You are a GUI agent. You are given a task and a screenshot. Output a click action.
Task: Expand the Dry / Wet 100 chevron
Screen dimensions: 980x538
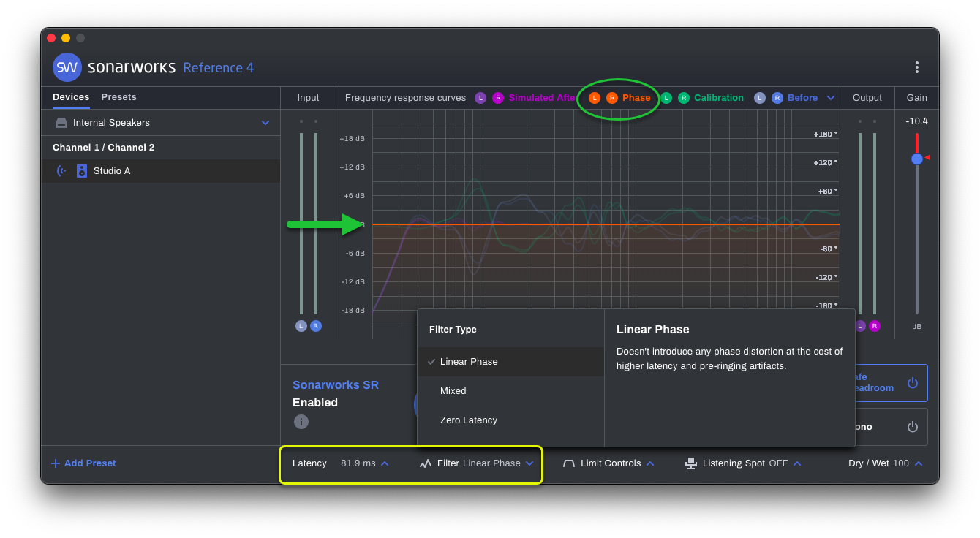pos(919,463)
